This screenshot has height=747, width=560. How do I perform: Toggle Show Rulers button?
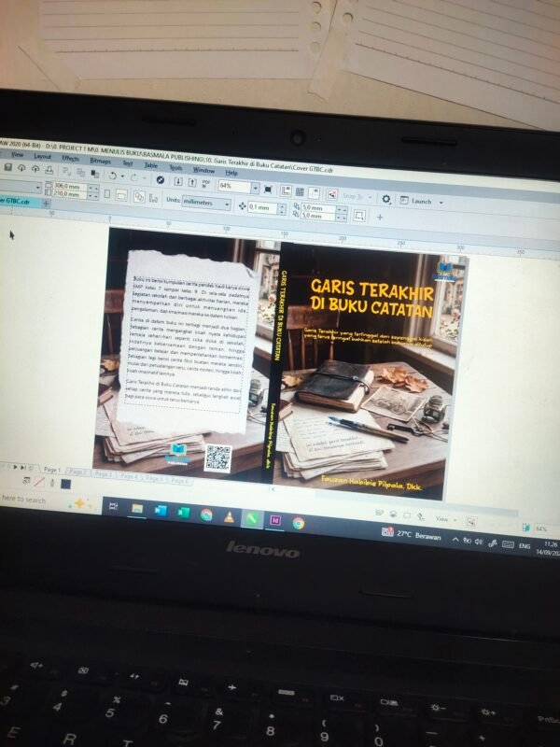pyautogui.click(x=286, y=191)
